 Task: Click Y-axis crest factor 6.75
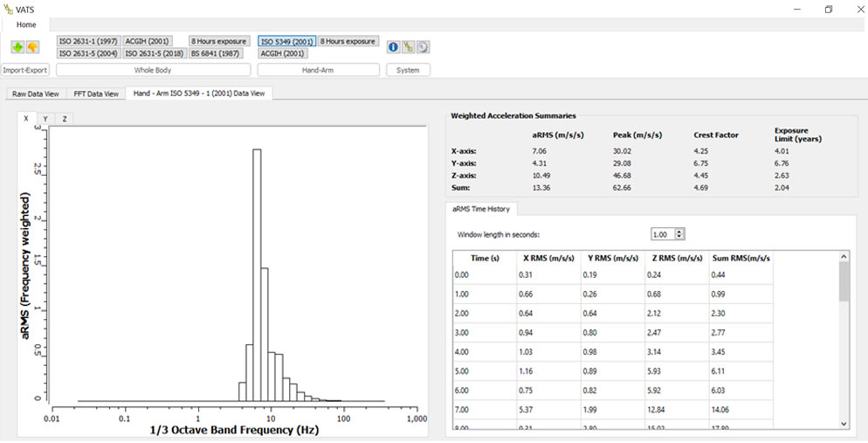pos(701,163)
